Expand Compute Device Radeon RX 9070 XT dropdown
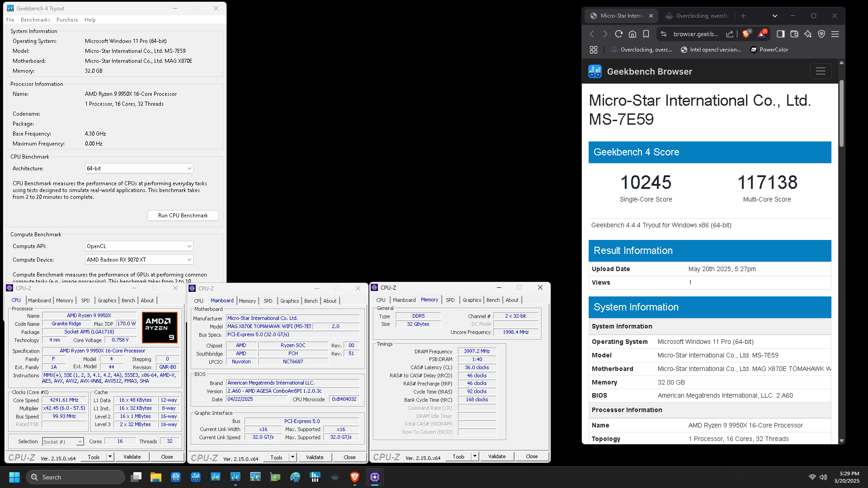 pyautogui.click(x=139, y=260)
